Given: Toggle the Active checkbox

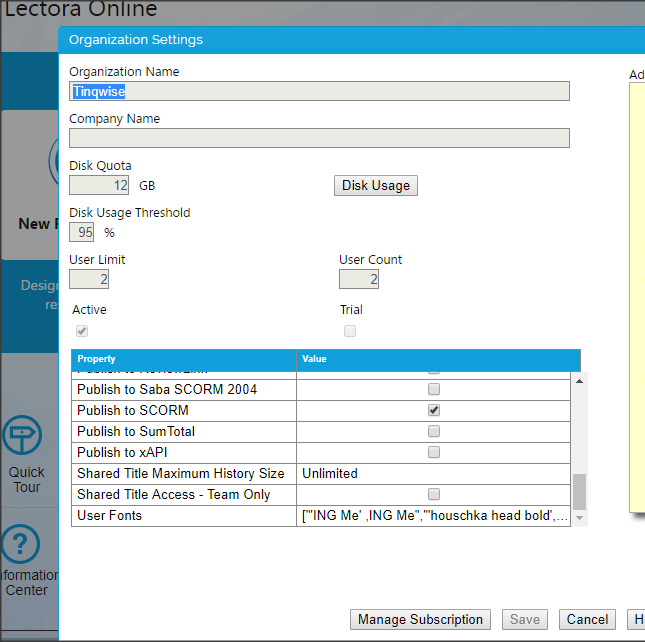Looking at the screenshot, I should [x=82, y=331].
